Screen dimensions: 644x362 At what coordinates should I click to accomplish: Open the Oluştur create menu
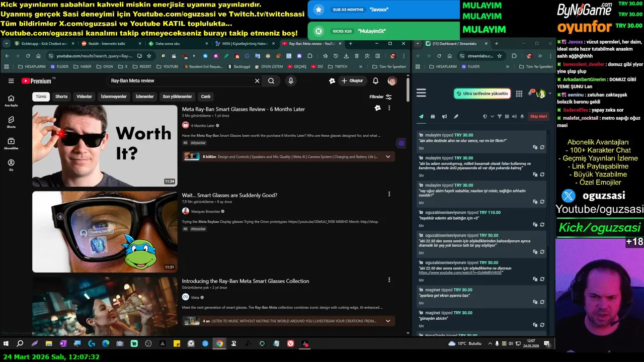[x=352, y=81]
